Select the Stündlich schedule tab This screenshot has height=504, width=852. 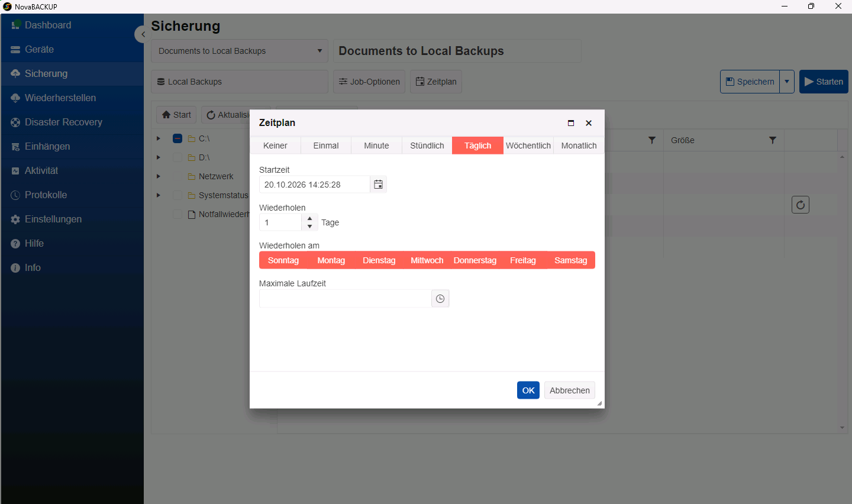pyautogui.click(x=427, y=146)
